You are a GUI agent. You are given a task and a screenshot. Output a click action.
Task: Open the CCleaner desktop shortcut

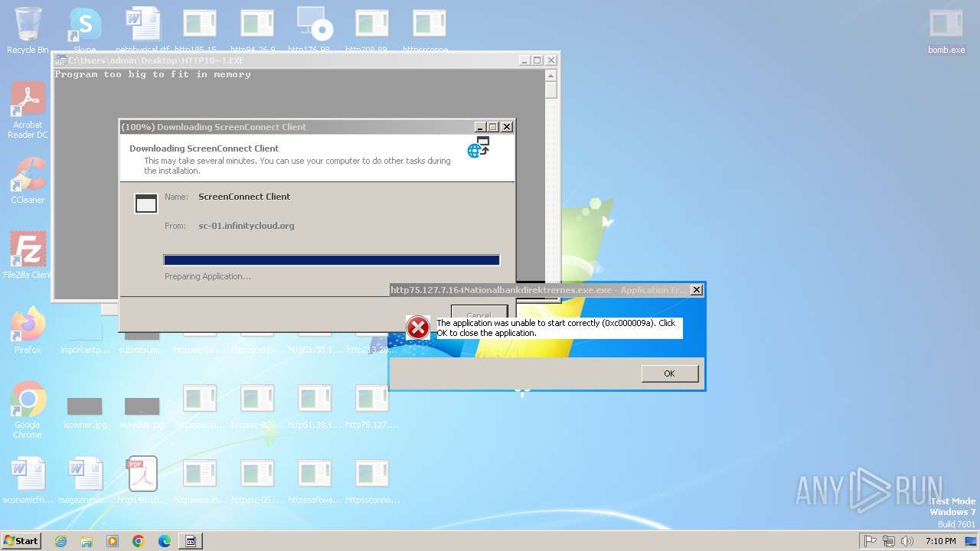tap(28, 179)
